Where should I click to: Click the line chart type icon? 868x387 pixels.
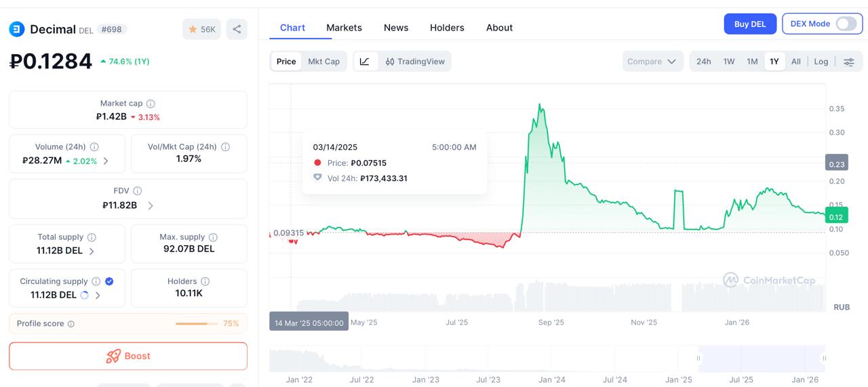[365, 62]
